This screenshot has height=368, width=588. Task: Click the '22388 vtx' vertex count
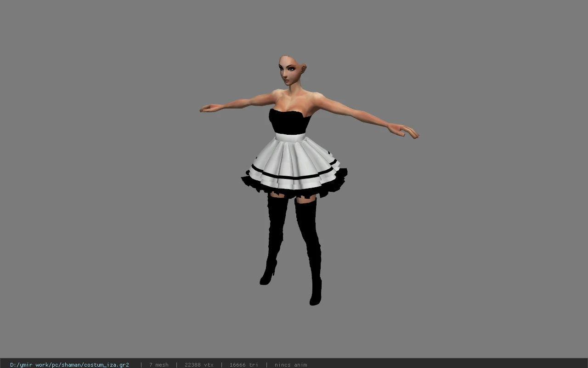coord(199,365)
